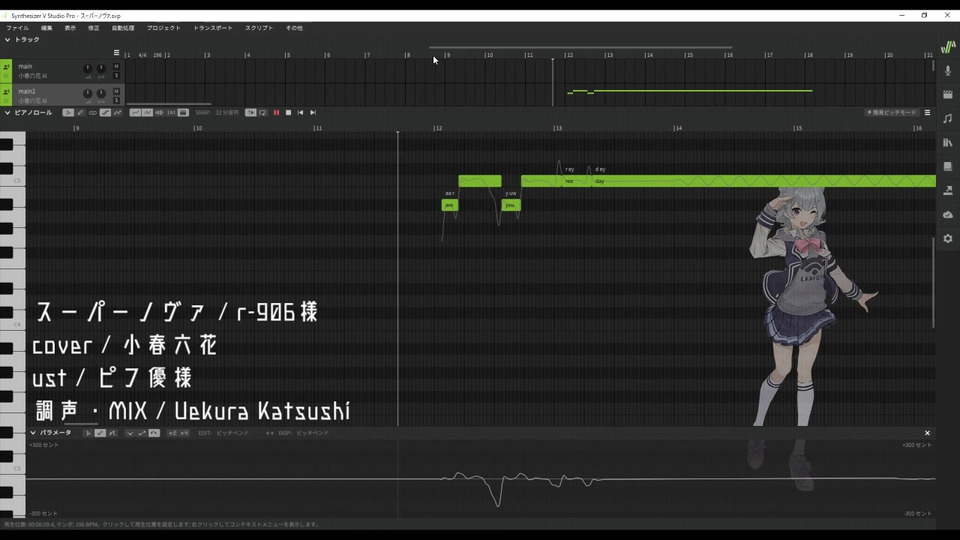
Task: Open the Dictionary book icon in sidebar
Action: coord(948,167)
